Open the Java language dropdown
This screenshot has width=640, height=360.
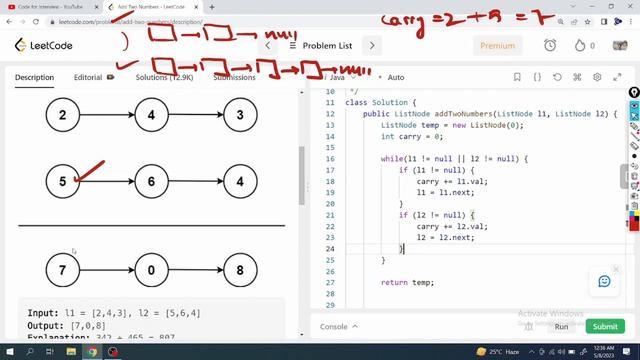tap(342, 77)
